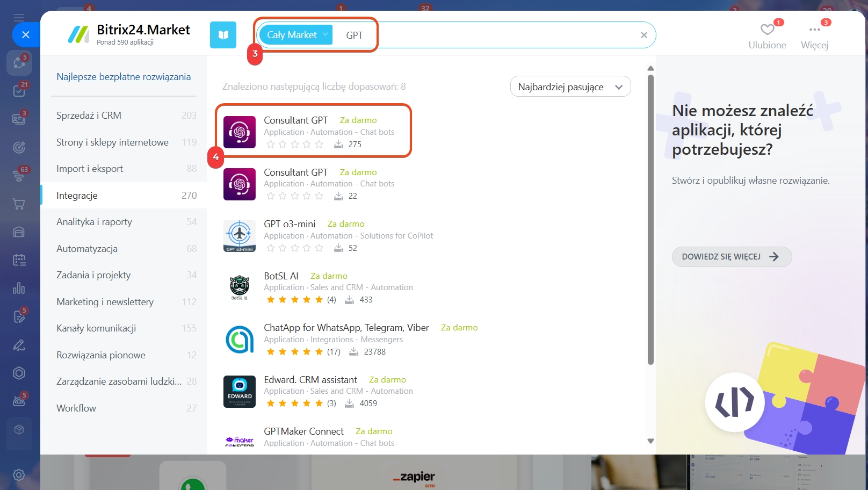Open the collaboration icon with badge 5
The height and width of the screenshot is (490, 868).
(19, 63)
